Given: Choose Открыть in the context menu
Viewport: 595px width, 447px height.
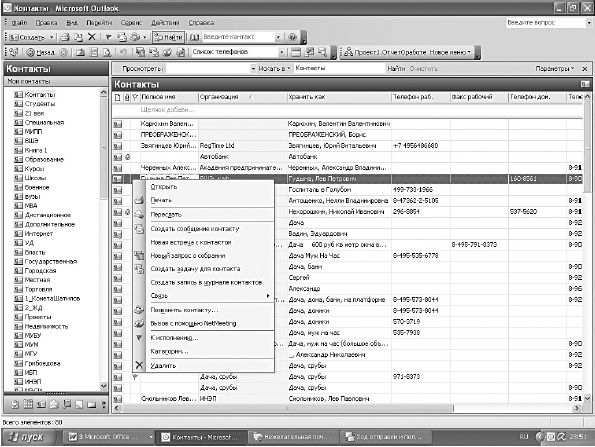Looking at the screenshot, I should (210, 187).
